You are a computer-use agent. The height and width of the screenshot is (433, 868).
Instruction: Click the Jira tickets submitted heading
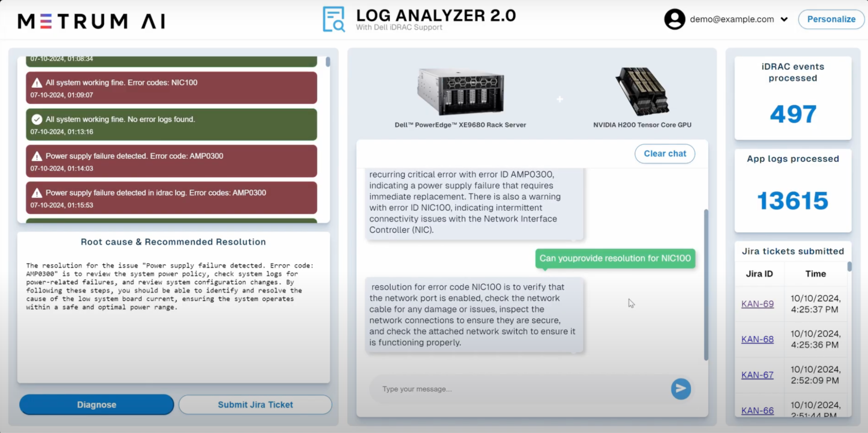point(793,251)
